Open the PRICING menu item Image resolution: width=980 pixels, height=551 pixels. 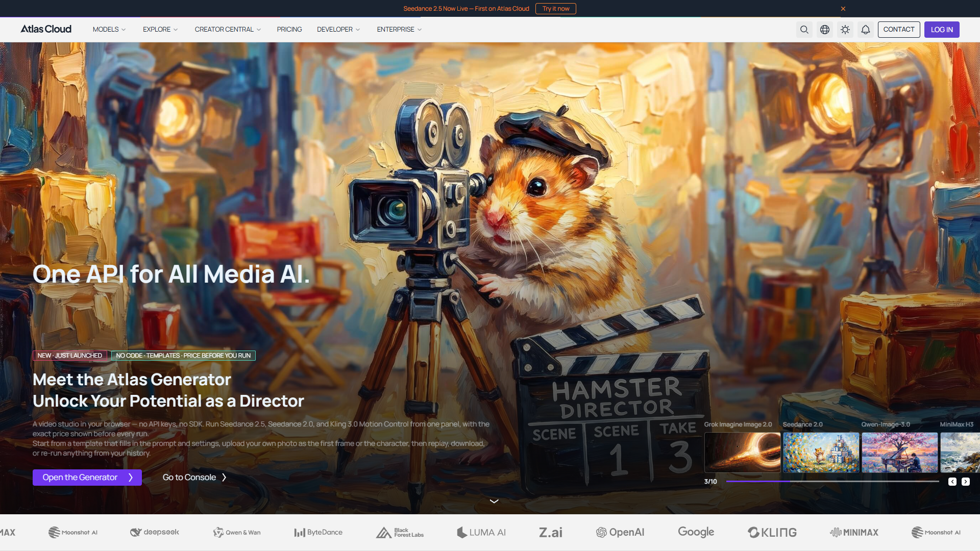[x=289, y=30]
